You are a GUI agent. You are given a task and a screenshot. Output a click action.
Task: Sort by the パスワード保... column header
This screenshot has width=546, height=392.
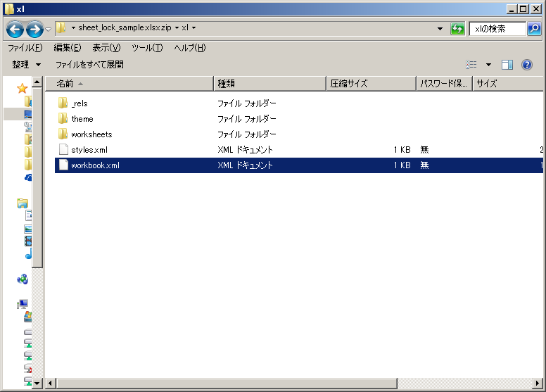444,84
